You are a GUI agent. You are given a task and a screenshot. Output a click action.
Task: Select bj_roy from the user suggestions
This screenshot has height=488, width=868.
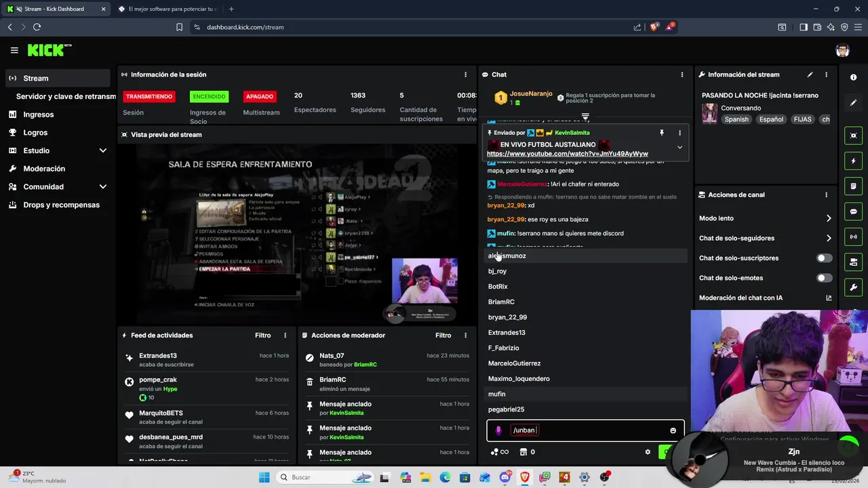[x=586, y=271]
